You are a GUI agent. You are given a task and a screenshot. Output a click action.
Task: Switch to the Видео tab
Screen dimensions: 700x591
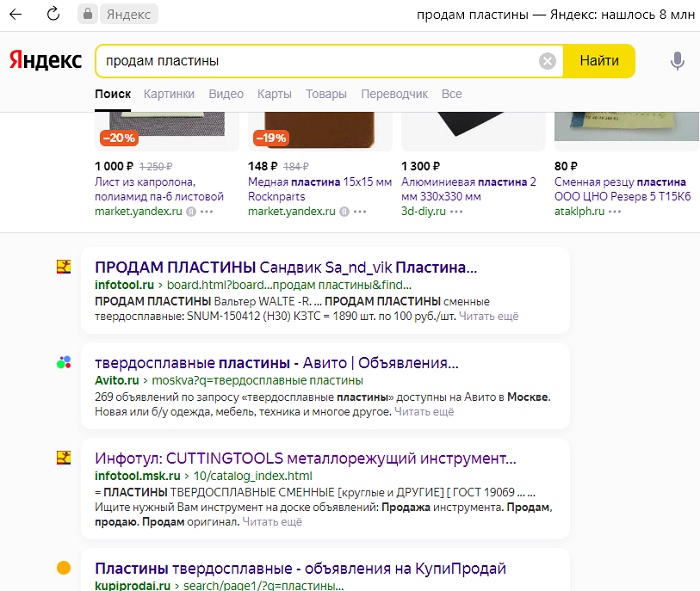point(226,94)
